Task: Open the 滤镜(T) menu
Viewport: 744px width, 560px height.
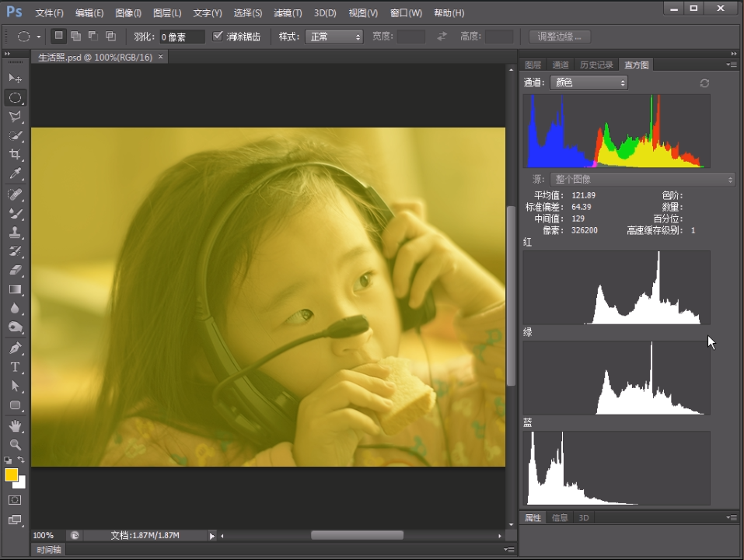Action: point(288,13)
